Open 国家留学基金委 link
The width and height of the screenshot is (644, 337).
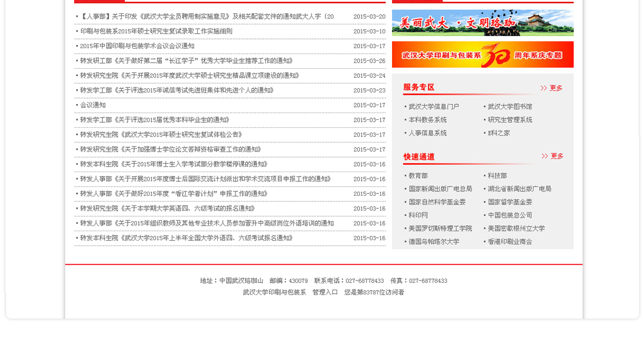pos(509,202)
